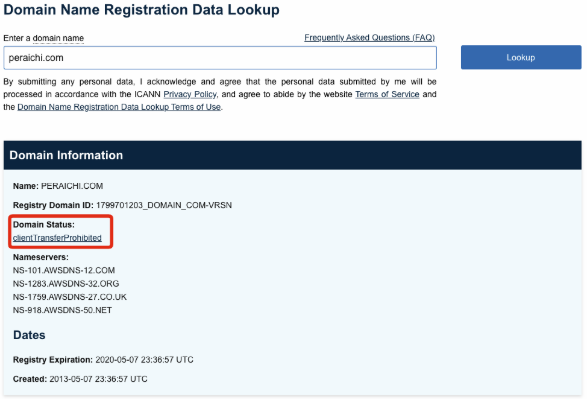Screen dimensions: 587x399
Task: Open Domain Name Registration Data Lookup Terms of Use
Action: [119, 107]
